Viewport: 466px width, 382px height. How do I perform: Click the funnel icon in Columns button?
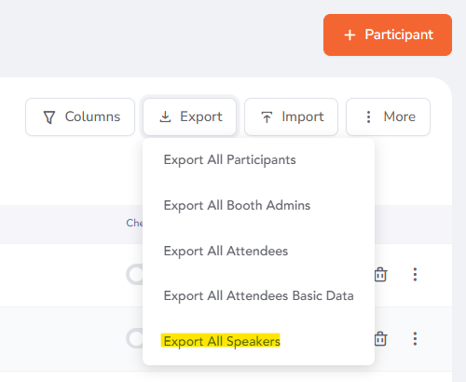[x=49, y=117]
